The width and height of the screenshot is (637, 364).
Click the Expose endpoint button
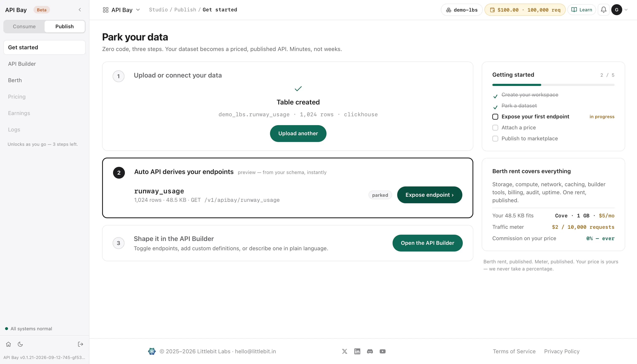[x=429, y=195]
